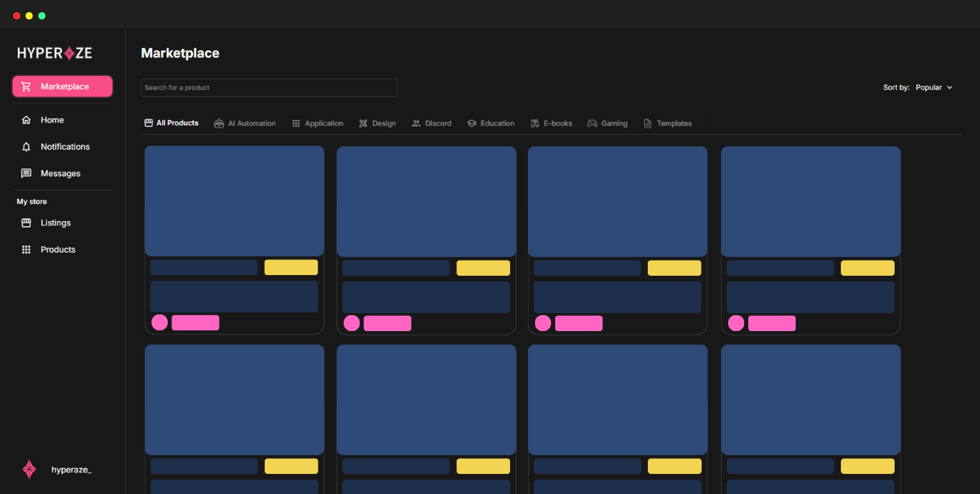
Task: Focus the Search for a product field
Action: pos(269,88)
